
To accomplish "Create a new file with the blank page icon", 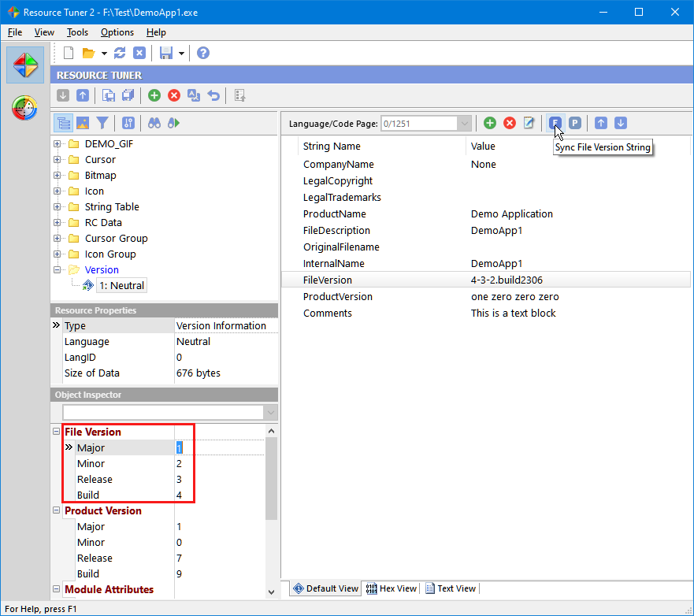I will (x=69, y=53).
